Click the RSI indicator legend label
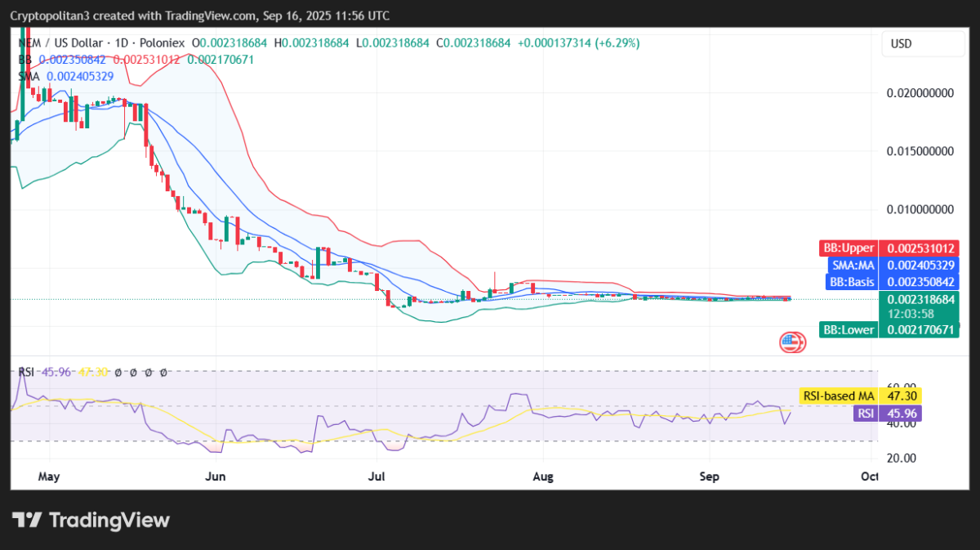980x550 pixels. pyautogui.click(x=26, y=372)
